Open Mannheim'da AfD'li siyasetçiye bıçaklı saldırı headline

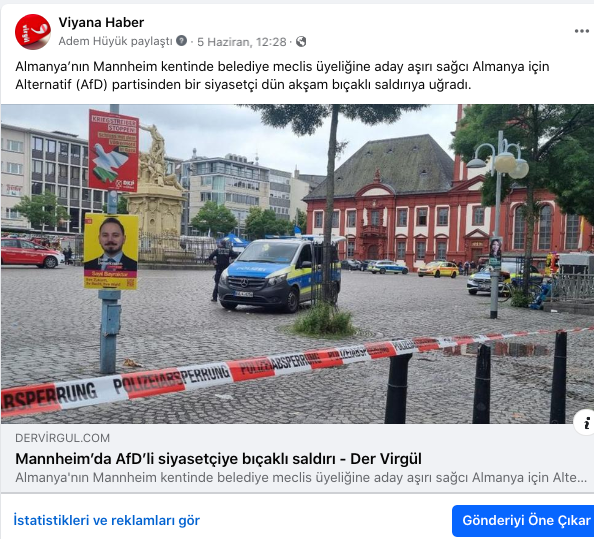click(x=218, y=459)
